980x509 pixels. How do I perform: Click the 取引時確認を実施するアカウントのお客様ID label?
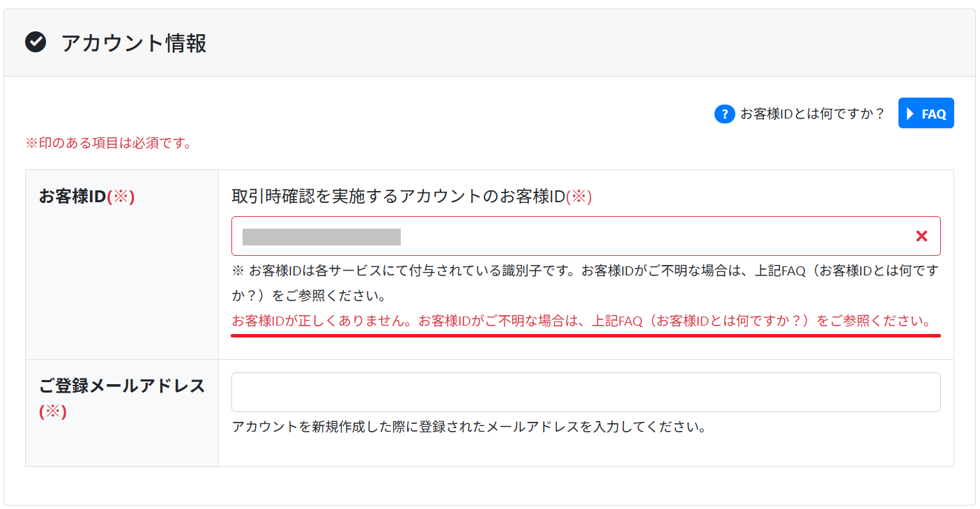click(412, 197)
